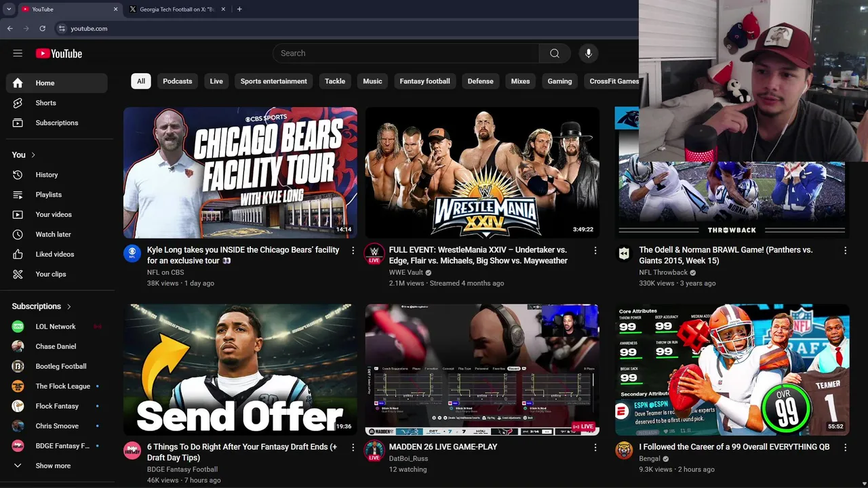
Task: Select the Gaming filter chip
Action: [559, 81]
